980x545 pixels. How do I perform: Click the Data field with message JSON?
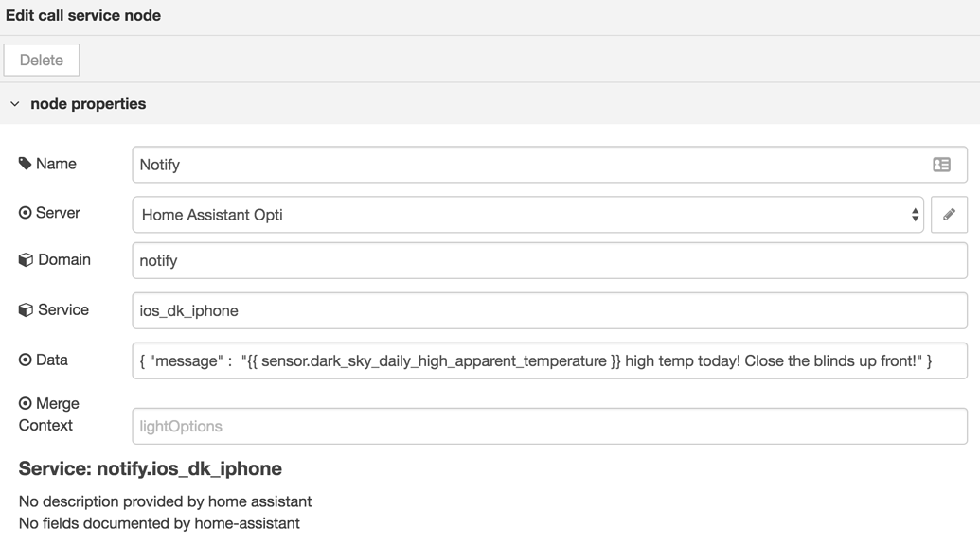pos(549,360)
